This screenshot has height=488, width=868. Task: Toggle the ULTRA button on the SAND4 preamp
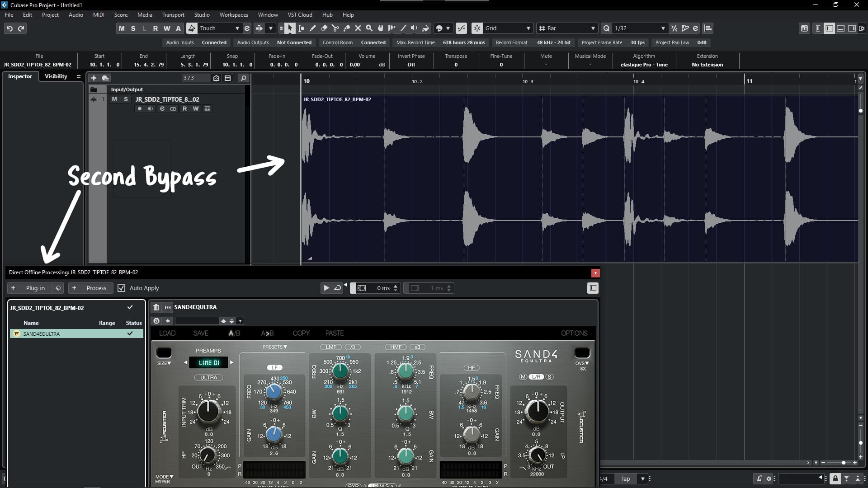208,378
